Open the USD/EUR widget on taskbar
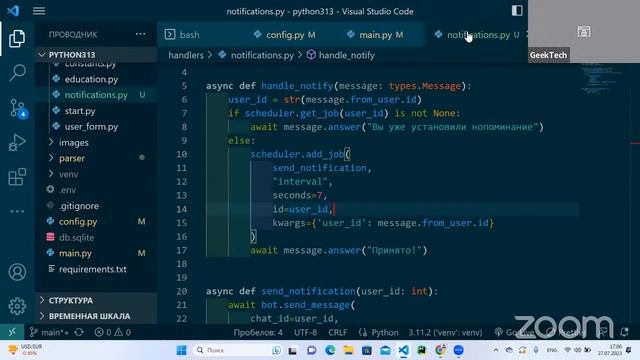The image size is (640, 360). click(25, 350)
